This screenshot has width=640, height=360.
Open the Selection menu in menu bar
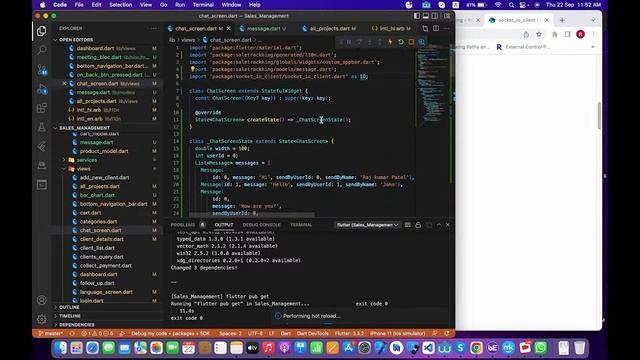pos(120,5)
